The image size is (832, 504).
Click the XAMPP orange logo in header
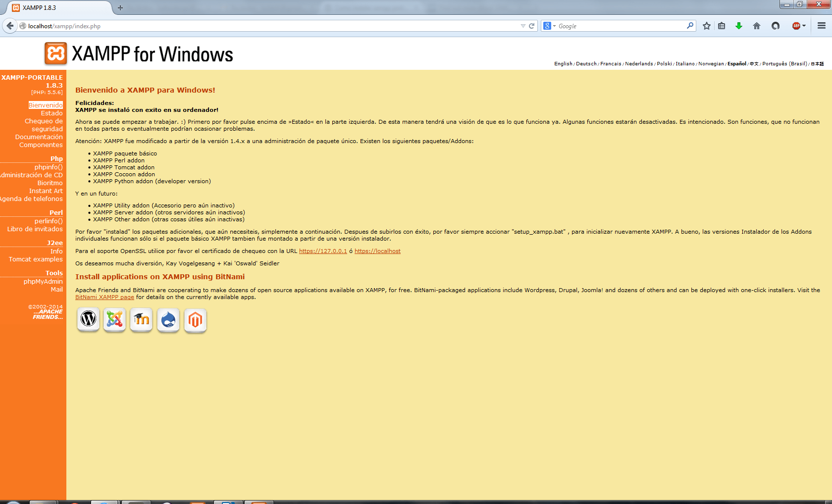[55, 53]
